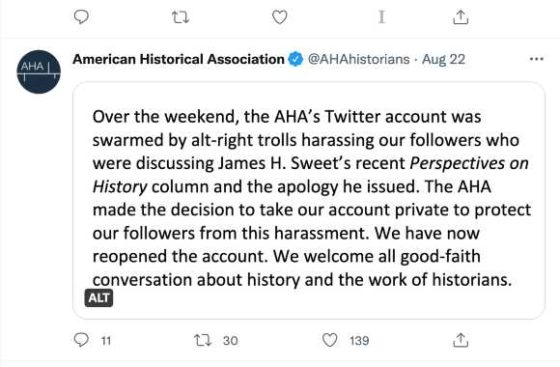Open American Historical Association profile name
This screenshot has height=367, width=560.
click(x=178, y=59)
